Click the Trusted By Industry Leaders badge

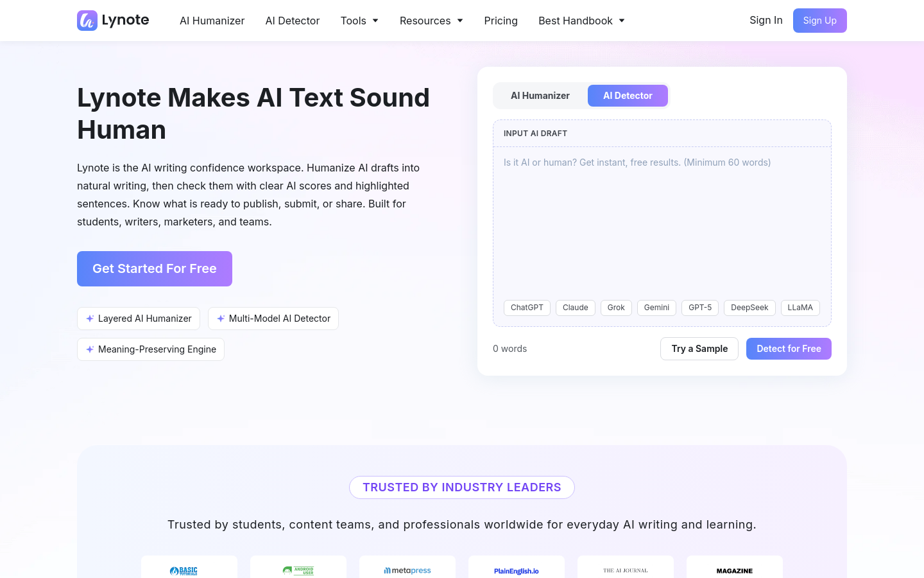pos(462,487)
